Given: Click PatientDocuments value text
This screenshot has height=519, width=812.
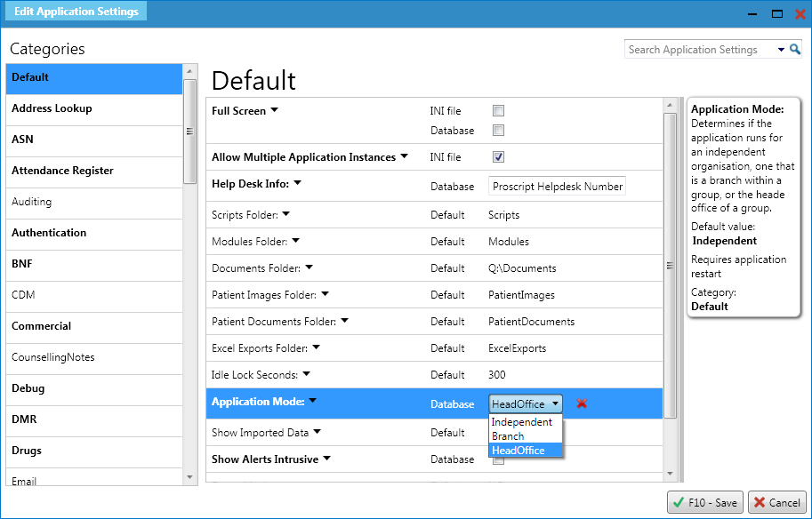Looking at the screenshot, I should [x=531, y=322].
